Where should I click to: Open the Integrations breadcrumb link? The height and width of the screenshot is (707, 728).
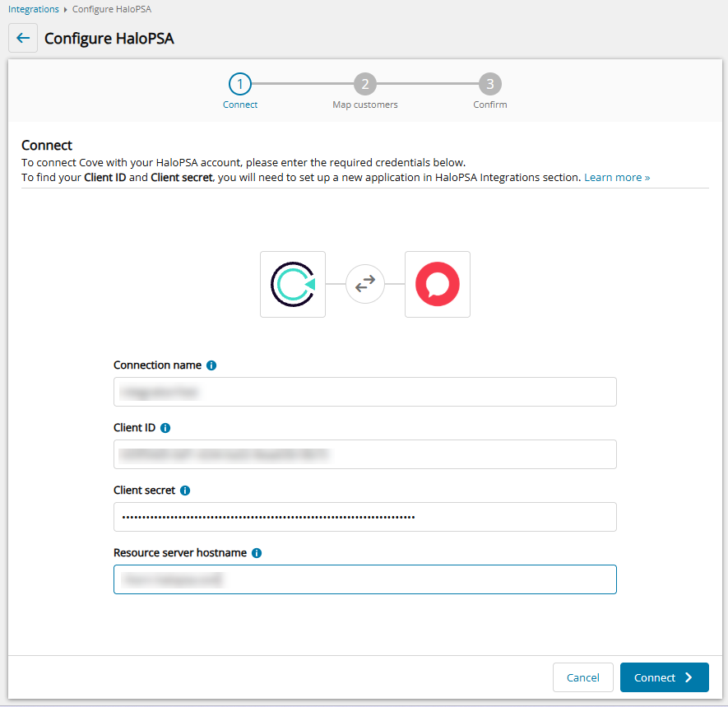[x=34, y=9]
